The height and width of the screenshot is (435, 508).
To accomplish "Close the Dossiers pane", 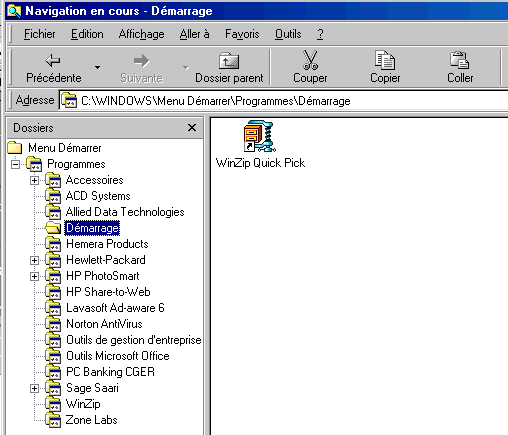I will (x=192, y=128).
